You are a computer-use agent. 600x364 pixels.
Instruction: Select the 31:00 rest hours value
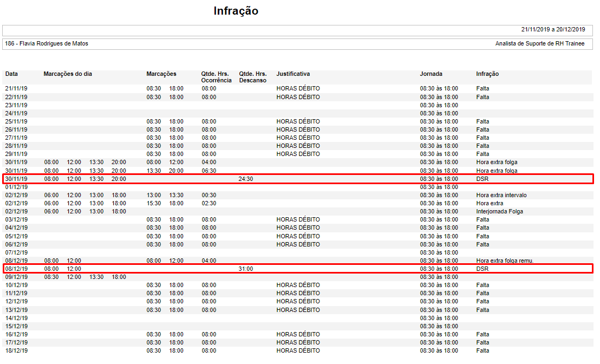pos(245,269)
